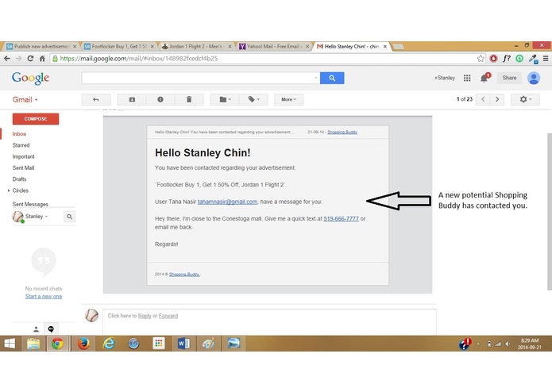
Task: Open the Sent Mail folder
Action: point(23,167)
